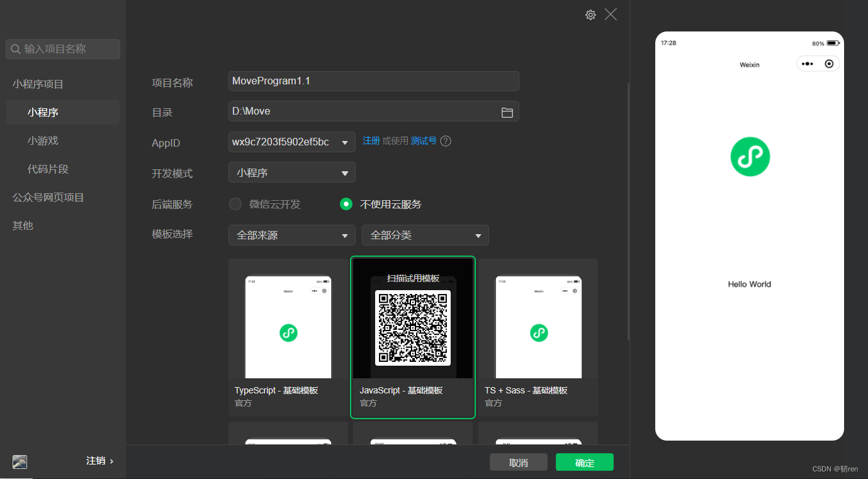
Task: Select 微信云开发 radio button
Action: tap(235, 204)
